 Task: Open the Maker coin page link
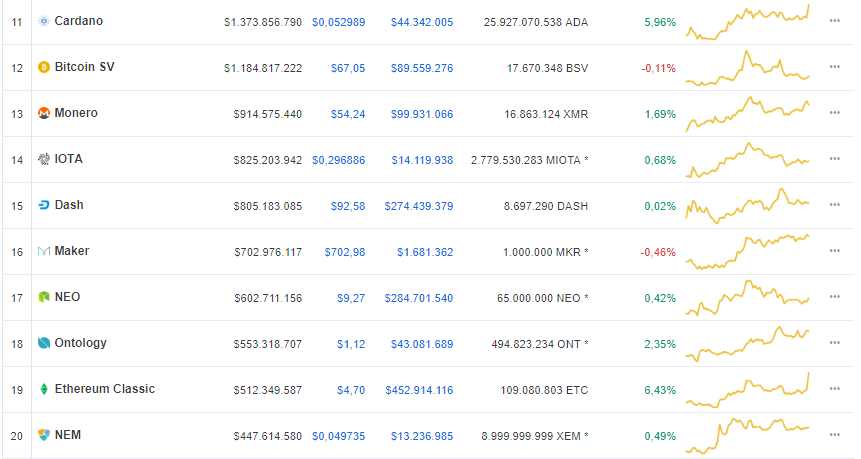72,251
